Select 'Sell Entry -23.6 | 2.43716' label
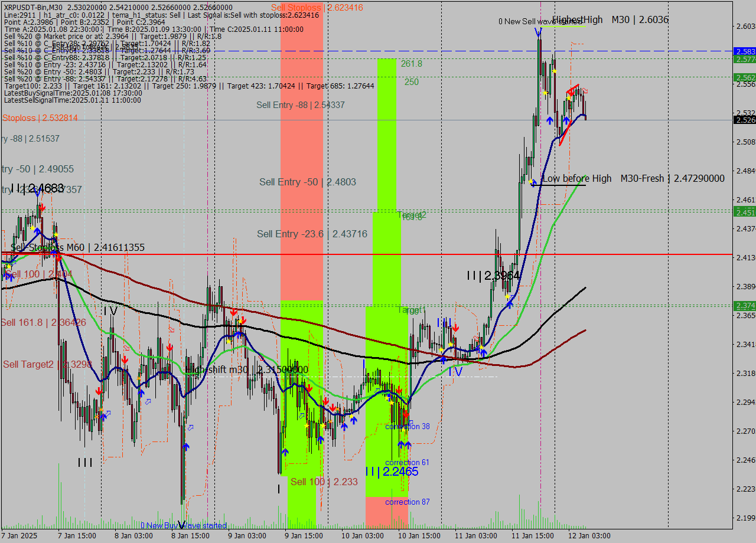The width and height of the screenshot is (756, 543). pos(312,234)
